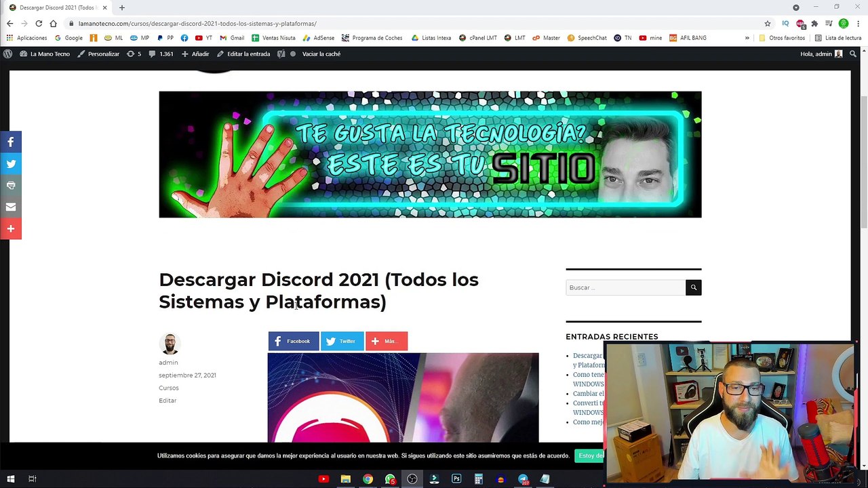
Task: Share via the floating Twitter sidebar icon
Action: pyautogui.click(x=11, y=164)
